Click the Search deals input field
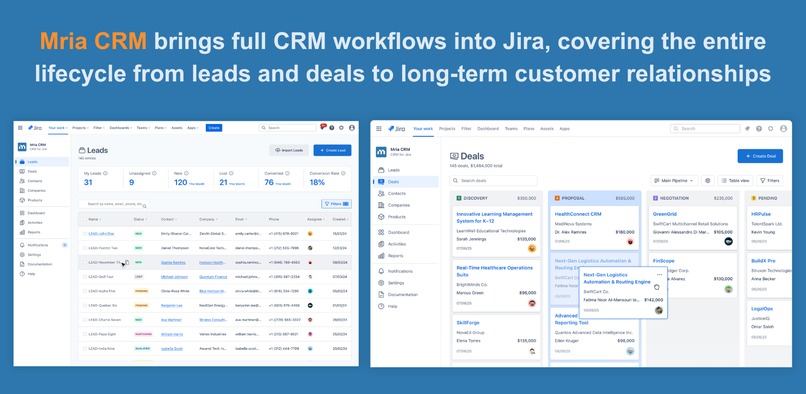The height and width of the screenshot is (394, 806). pos(493,181)
